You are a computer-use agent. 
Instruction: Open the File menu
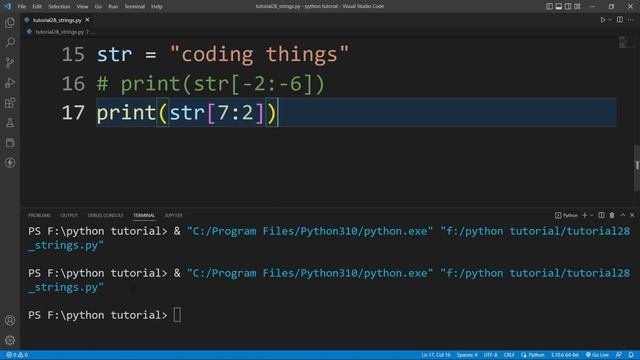(x=22, y=7)
